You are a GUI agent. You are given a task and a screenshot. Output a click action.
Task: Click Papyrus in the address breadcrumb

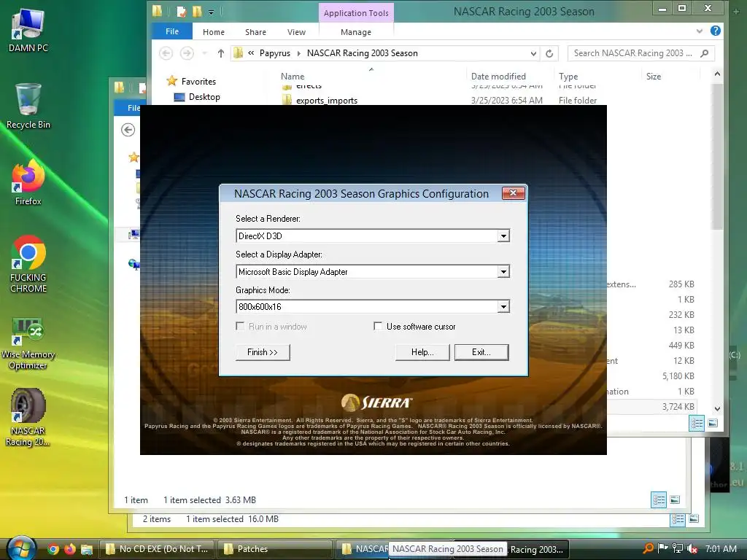pos(274,53)
